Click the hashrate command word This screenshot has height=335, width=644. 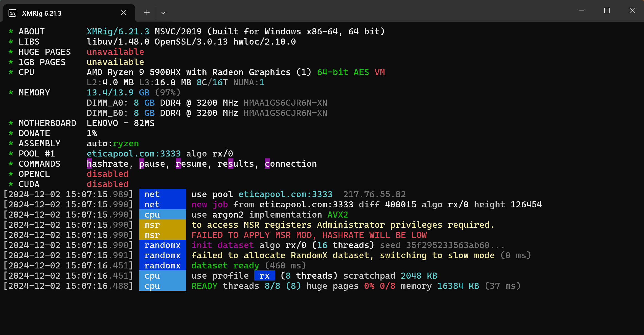108,164
